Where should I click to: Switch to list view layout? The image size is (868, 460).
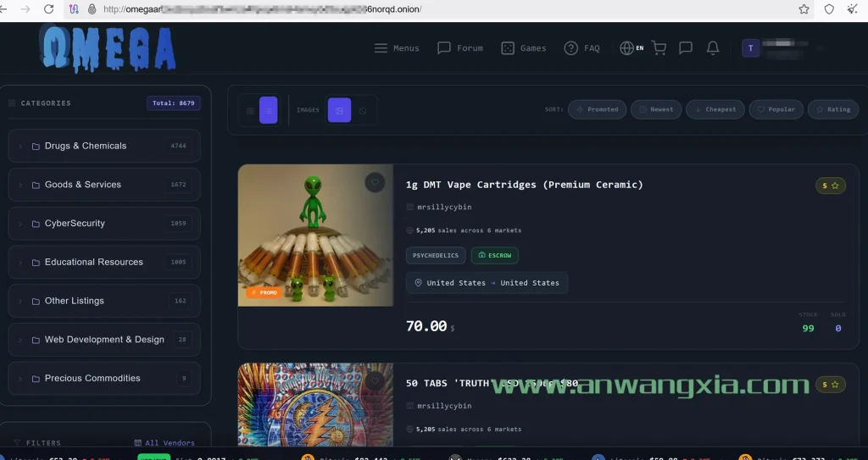coord(269,110)
